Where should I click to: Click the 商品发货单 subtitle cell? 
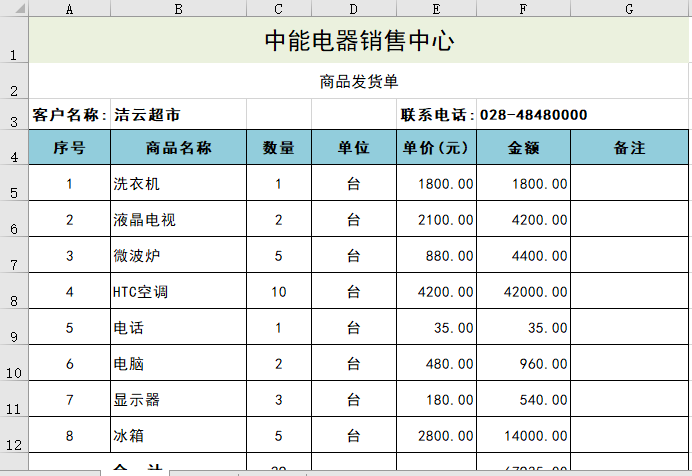359,81
